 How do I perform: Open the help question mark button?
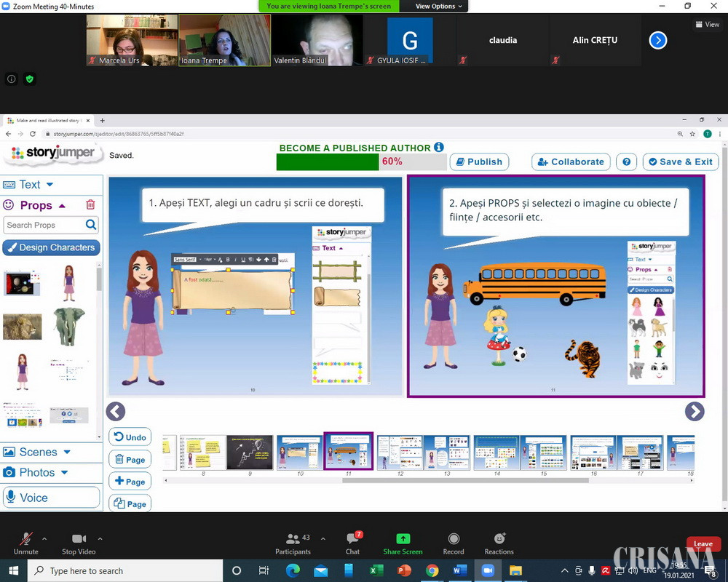[x=626, y=162]
